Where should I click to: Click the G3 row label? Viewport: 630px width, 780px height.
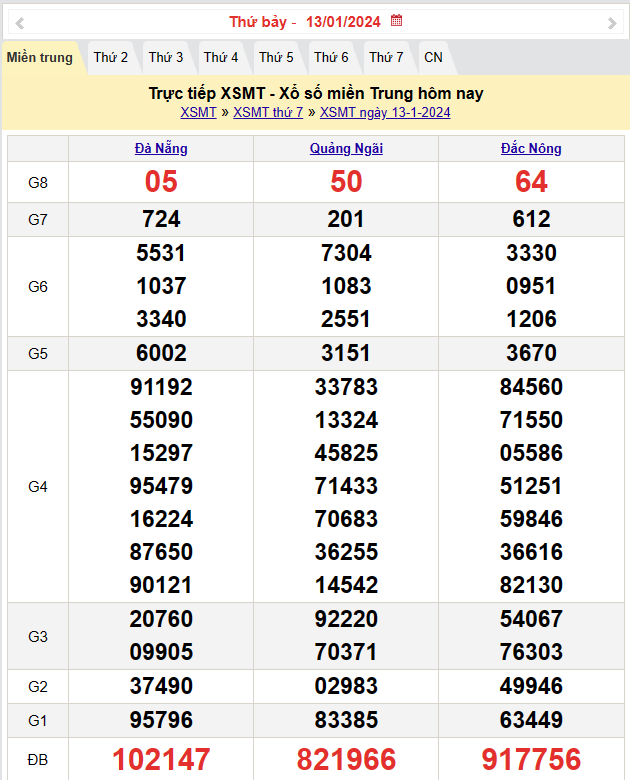pyautogui.click(x=38, y=636)
